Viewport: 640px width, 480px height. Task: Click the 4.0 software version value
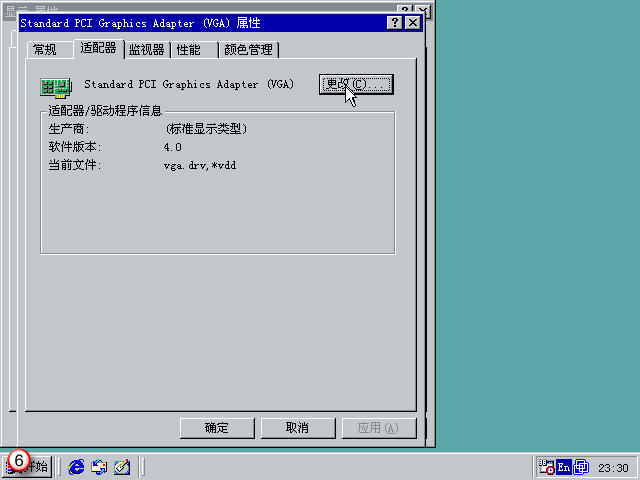(173, 147)
